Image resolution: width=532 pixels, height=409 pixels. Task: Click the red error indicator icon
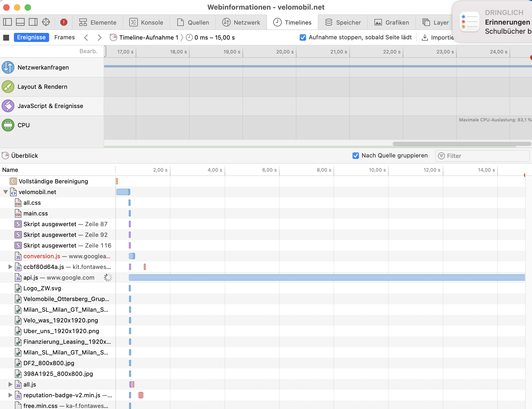(64, 22)
